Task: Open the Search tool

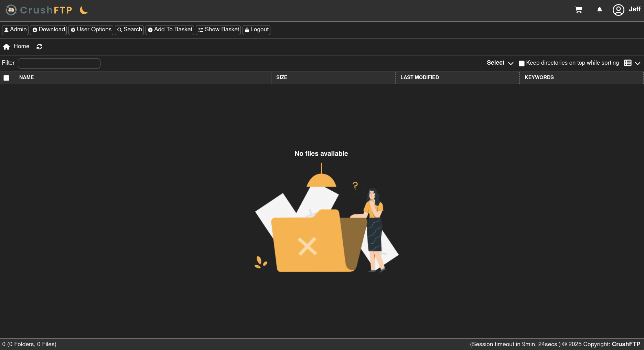Action: (129, 30)
